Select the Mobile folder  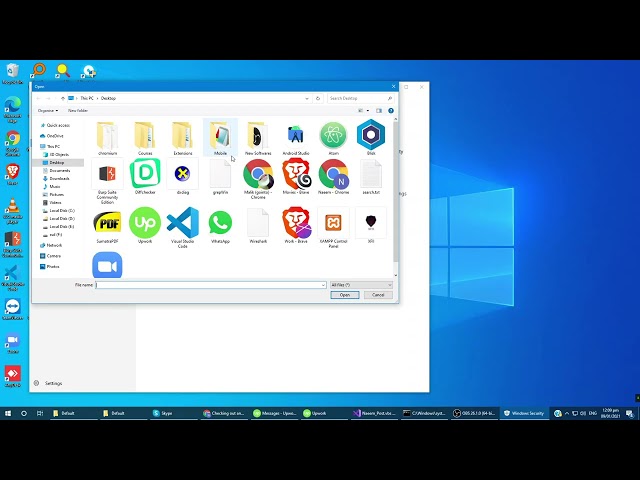pyautogui.click(x=220, y=138)
